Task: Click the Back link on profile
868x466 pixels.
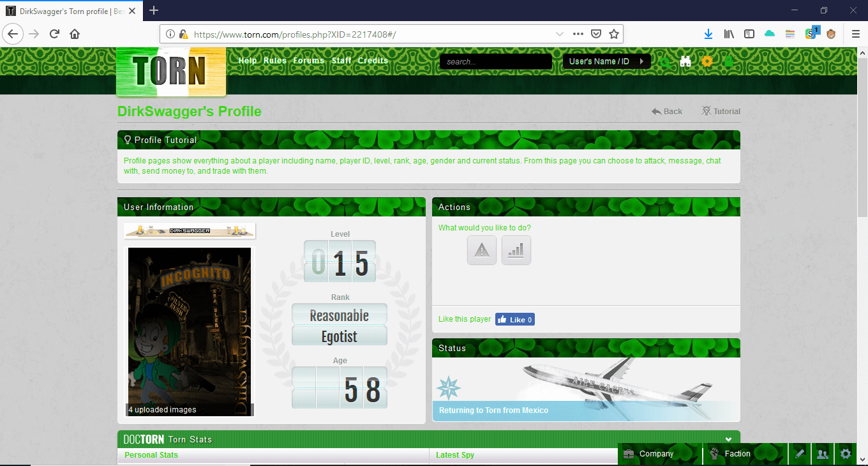Action: [667, 111]
